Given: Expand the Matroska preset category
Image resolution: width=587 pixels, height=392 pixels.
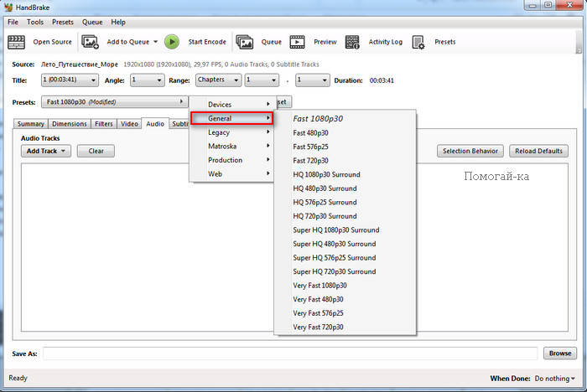Looking at the screenshot, I should click(x=231, y=146).
